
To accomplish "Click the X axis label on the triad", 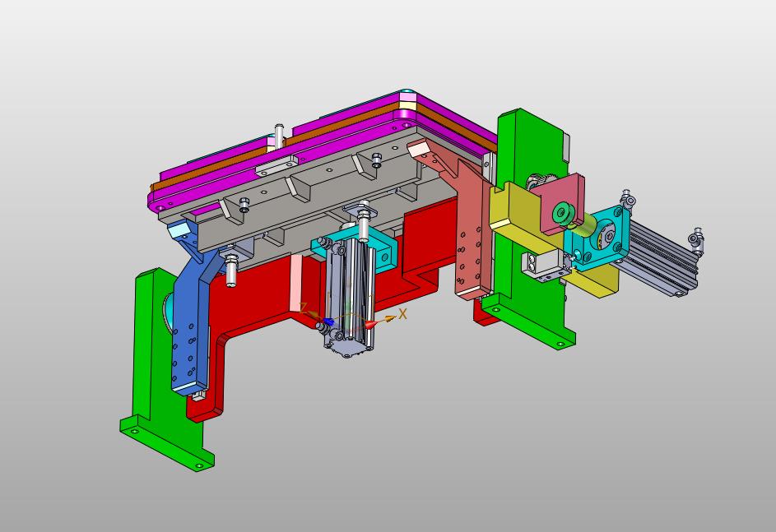I will (x=403, y=313).
